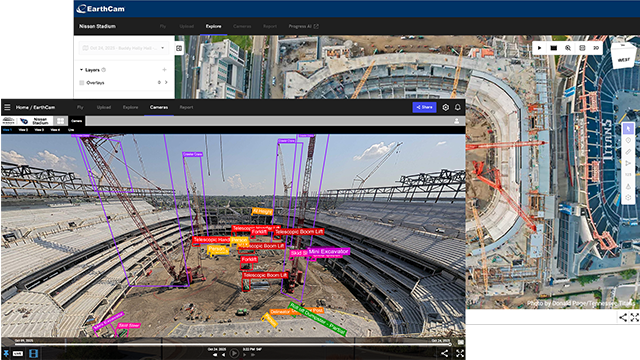Select the location marker tool
The width and height of the screenshot is (640, 360).
point(628,140)
